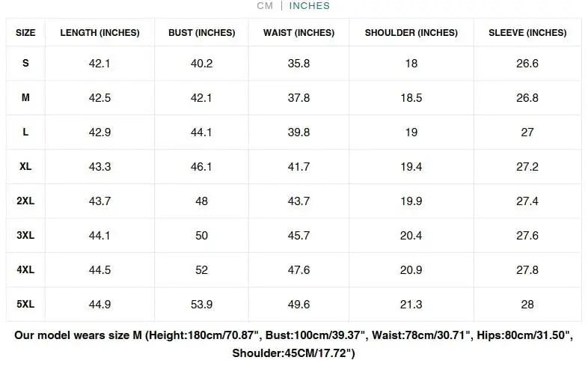Viewport: 588px width, 369px height.
Task: Click the 26.6 sleeve value for size S
Action: (x=527, y=64)
